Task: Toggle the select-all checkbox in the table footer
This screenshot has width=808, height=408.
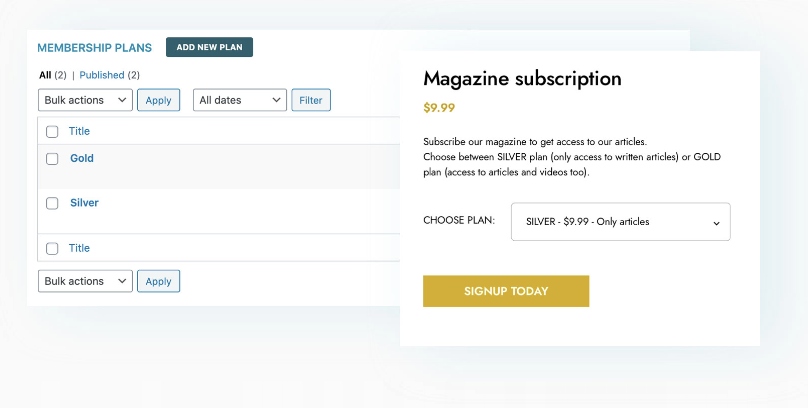Action: tap(52, 248)
